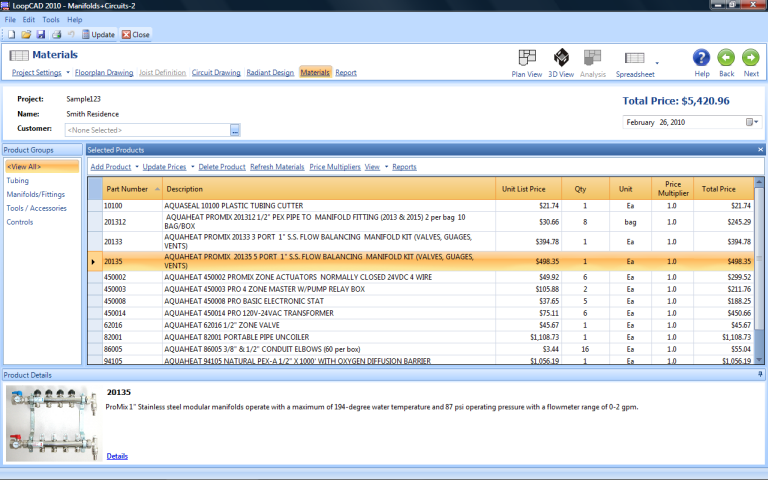Select the Materials step tab
The height and width of the screenshot is (480, 768).
pyautogui.click(x=315, y=72)
